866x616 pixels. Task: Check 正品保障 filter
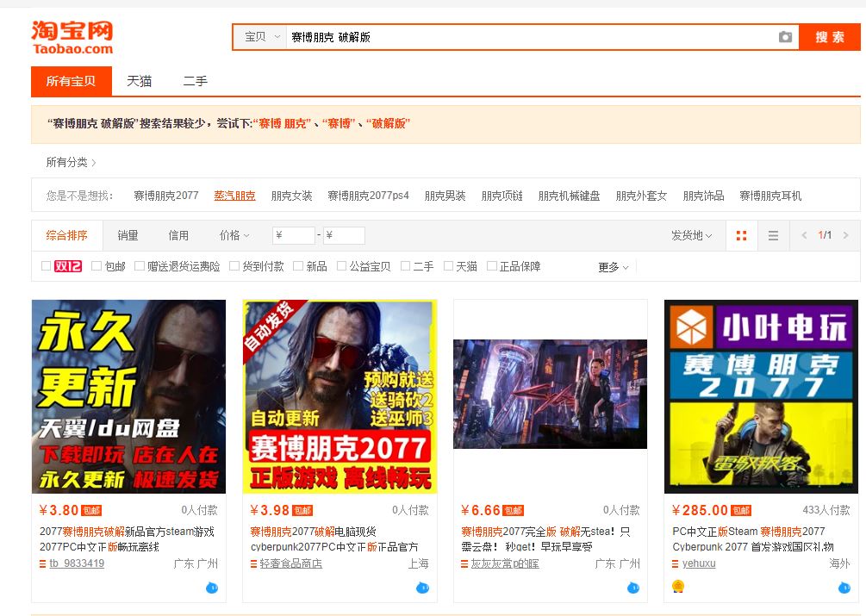pos(491,266)
